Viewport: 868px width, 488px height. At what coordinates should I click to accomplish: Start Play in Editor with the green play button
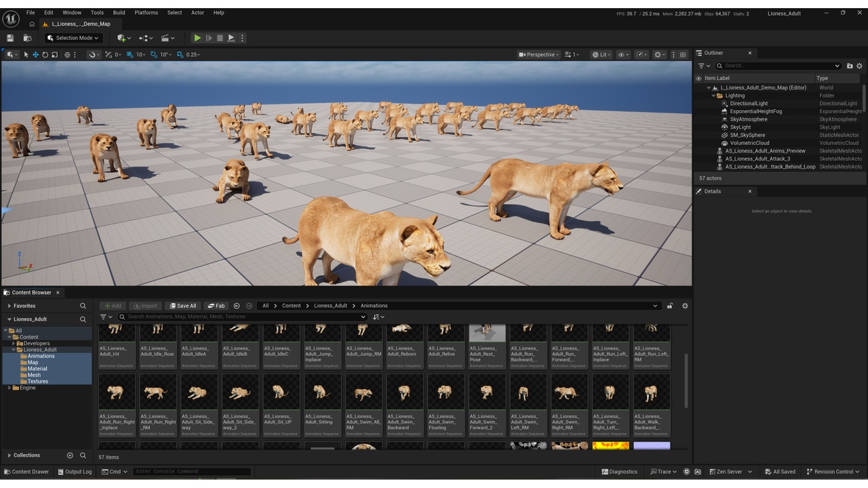coord(197,38)
